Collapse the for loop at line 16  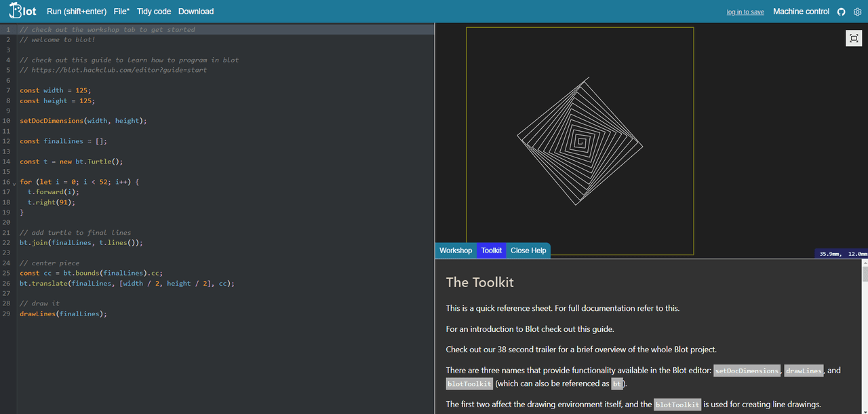14,183
